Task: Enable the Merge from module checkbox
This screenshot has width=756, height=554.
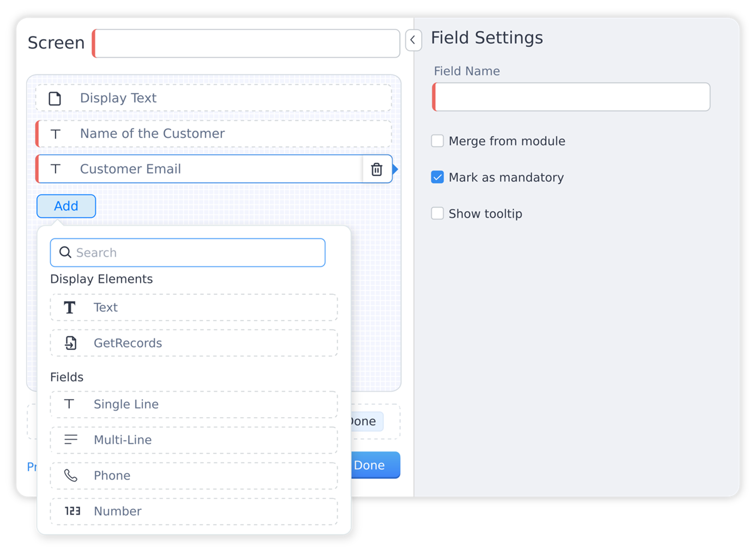Action: (x=437, y=141)
